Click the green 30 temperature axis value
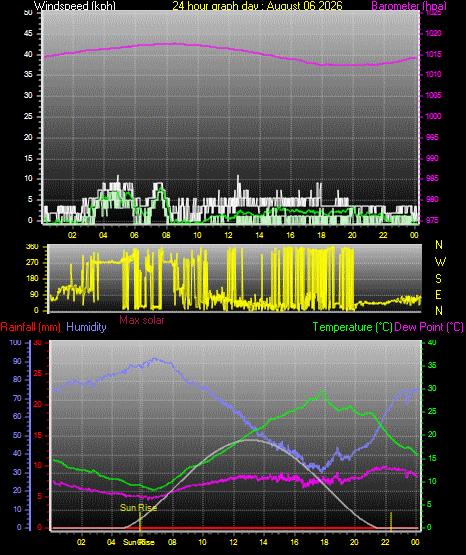 coord(432,388)
